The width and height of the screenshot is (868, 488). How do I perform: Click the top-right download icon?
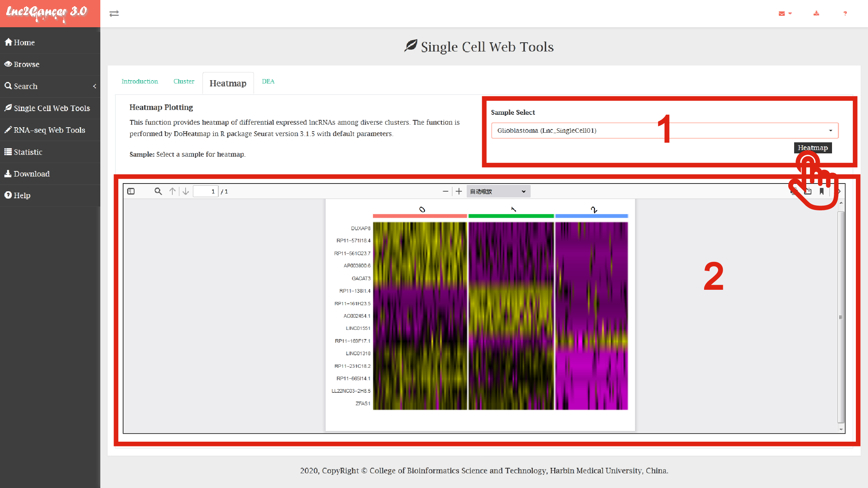pyautogui.click(x=816, y=14)
